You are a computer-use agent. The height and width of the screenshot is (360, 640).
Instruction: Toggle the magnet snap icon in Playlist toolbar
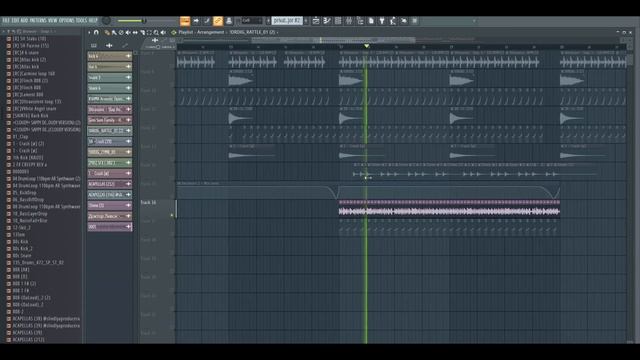[x=96, y=32]
